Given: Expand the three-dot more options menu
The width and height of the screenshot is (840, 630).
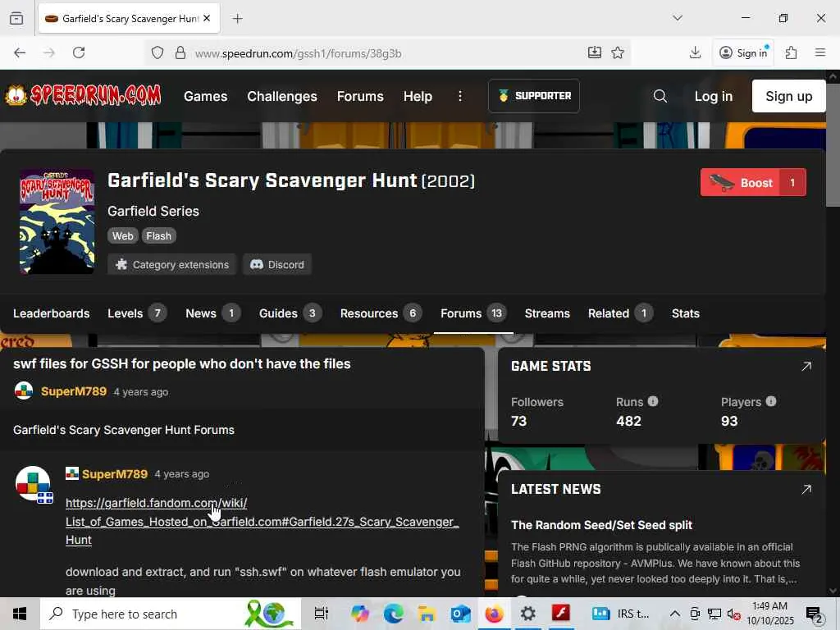Looking at the screenshot, I should (x=459, y=96).
